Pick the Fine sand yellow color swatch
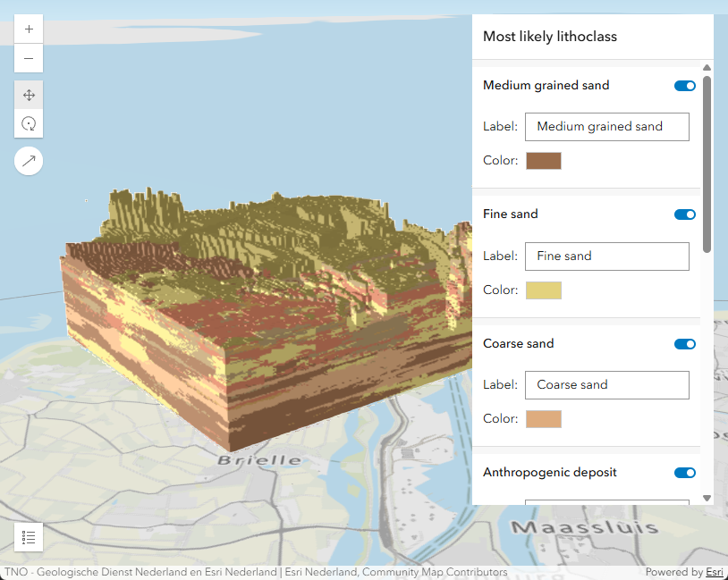 click(x=544, y=290)
